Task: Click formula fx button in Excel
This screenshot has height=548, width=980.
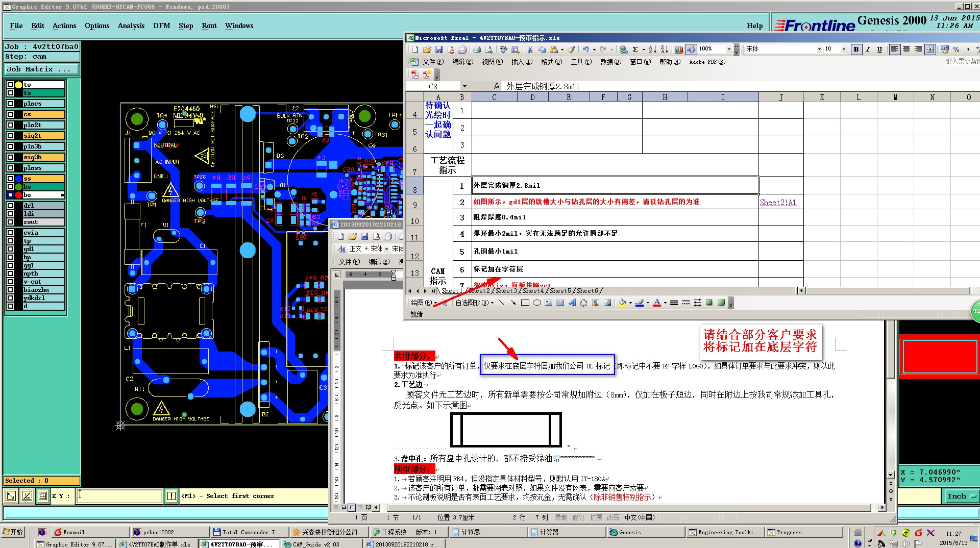Action: click(x=497, y=86)
